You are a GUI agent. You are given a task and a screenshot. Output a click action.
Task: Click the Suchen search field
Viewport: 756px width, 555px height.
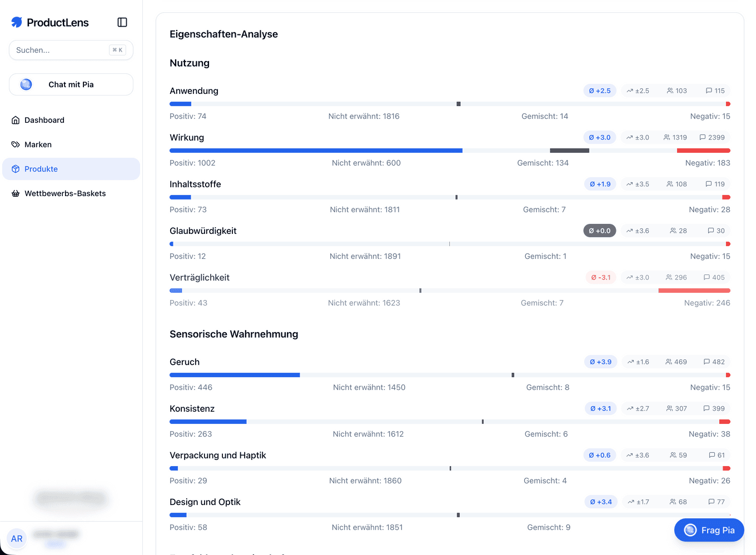71,50
